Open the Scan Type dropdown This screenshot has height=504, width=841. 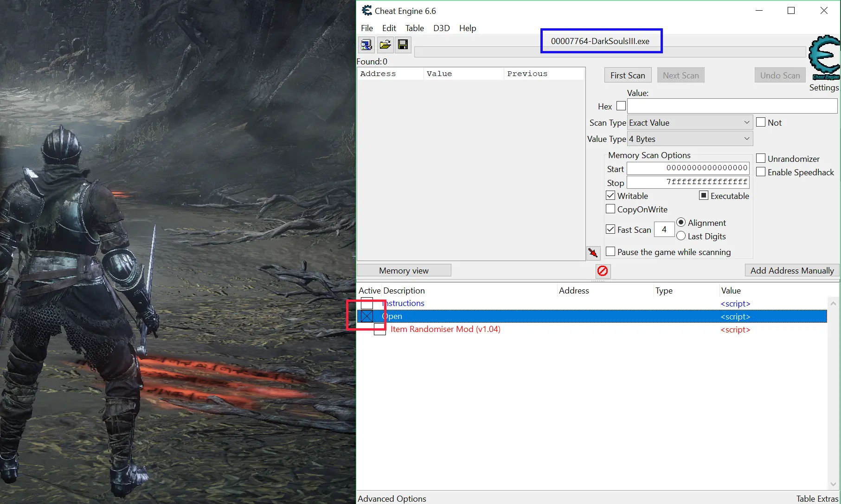point(690,123)
